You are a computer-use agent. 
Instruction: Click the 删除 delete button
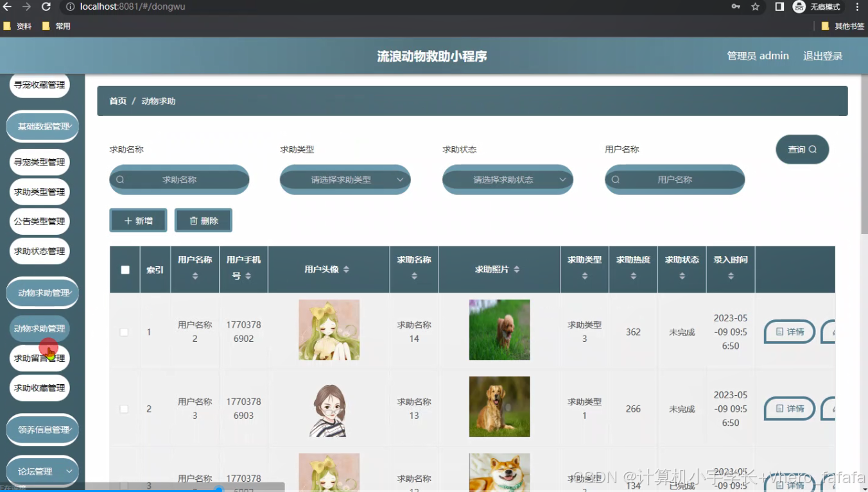[x=204, y=221]
